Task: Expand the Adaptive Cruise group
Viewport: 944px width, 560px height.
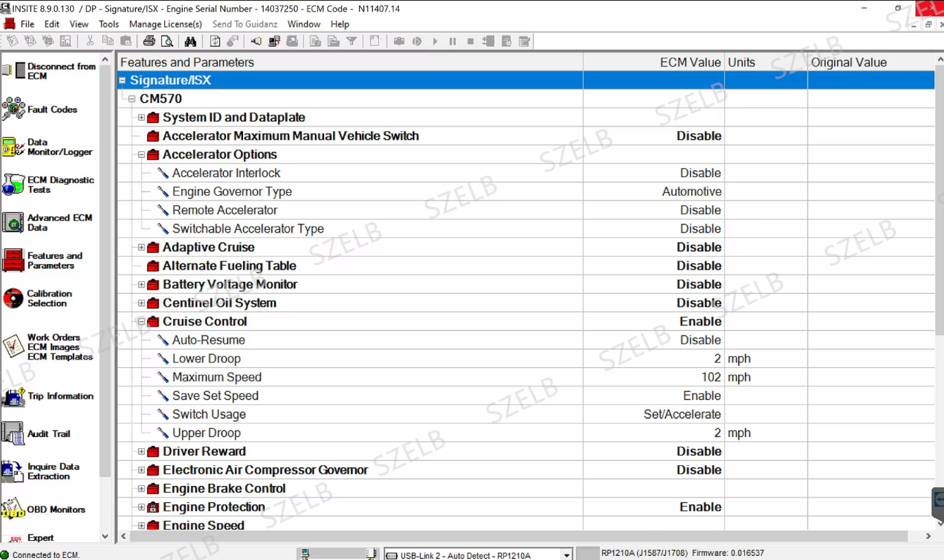Action: pyautogui.click(x=141, y=247)
